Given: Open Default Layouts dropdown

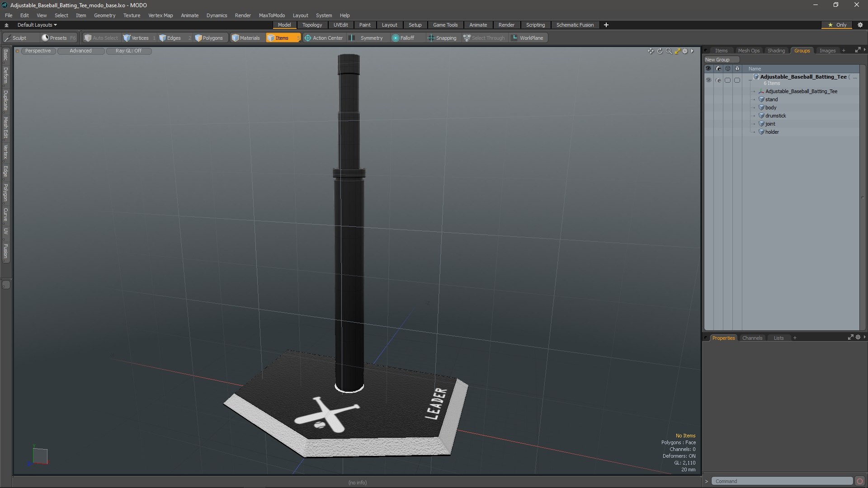Looking at the screenshot, I should (x=37, y=25).
